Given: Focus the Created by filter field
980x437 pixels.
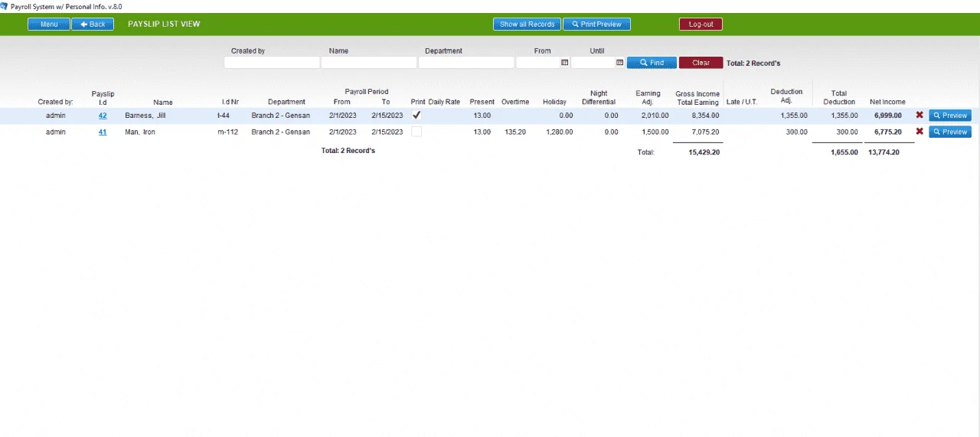Looking at the screenshot, I should click(x=272, y=63).
